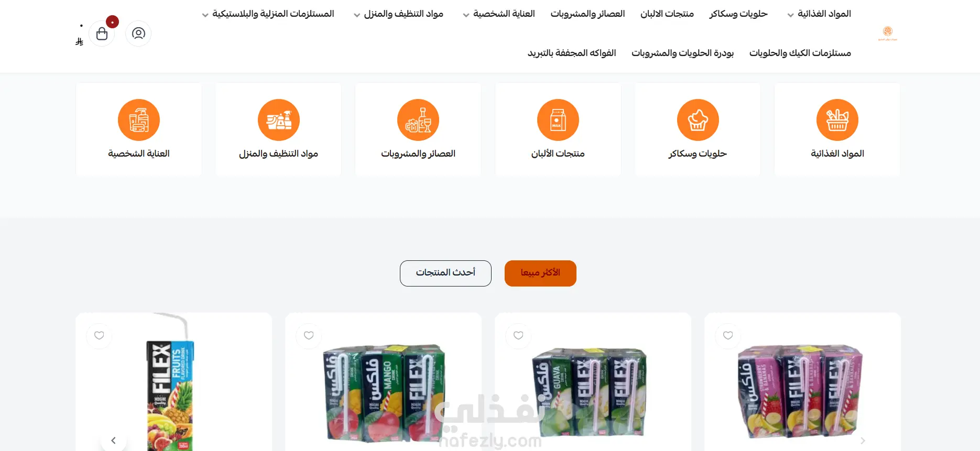Favorite the Filex mango juice pack
Image resolution: width=980 pixels, height=451 pixels.
(309, 336)
